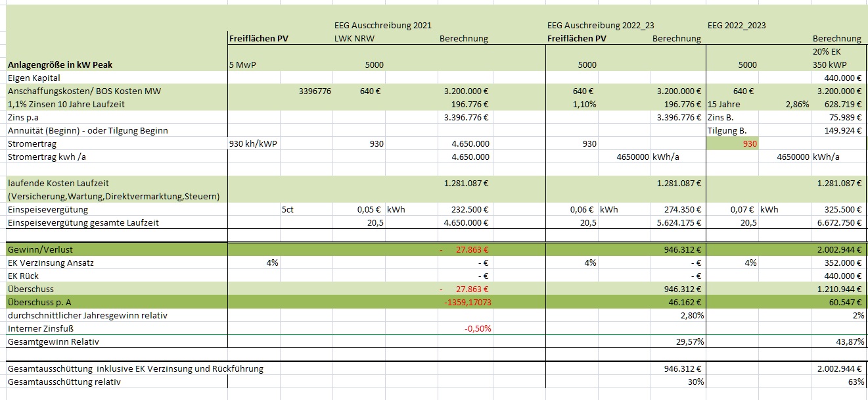Select the 'EEG Ausschreibung 2021' header cell
868x400 pixels.
382,25
